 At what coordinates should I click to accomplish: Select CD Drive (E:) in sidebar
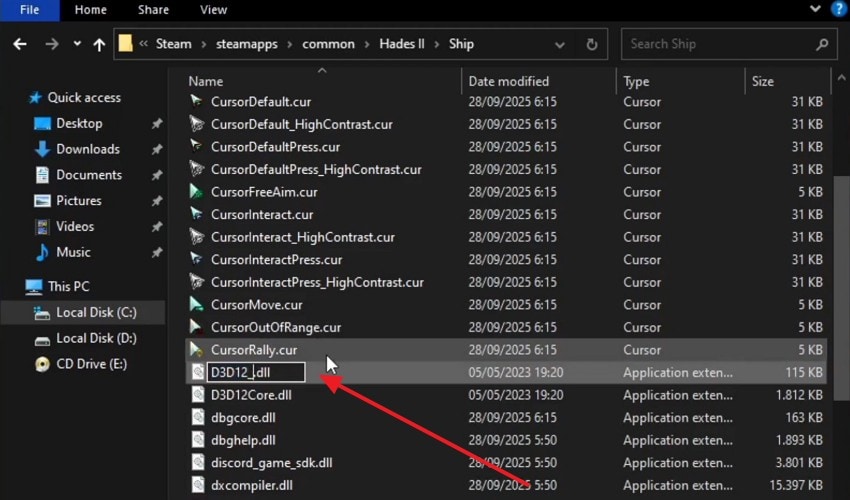point(91,364)
